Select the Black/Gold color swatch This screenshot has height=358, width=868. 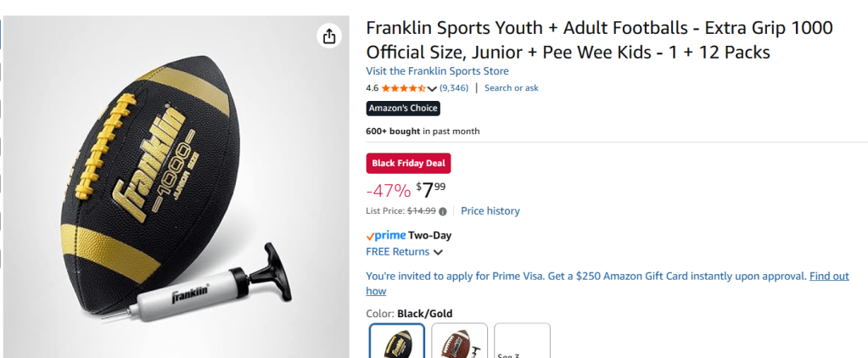[397, 342]
